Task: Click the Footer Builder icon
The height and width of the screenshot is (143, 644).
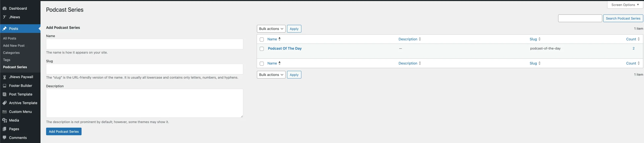Action: [x=5, y=86]
